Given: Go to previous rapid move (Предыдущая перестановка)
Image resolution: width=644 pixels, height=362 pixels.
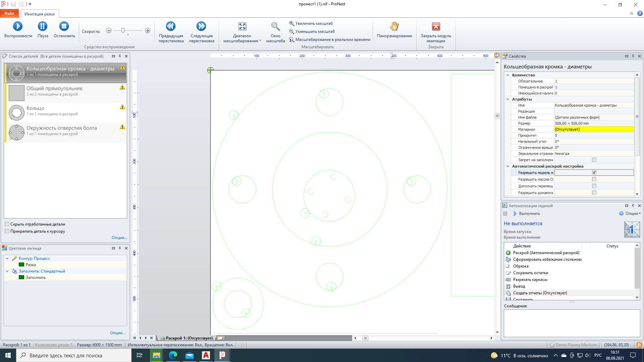Looking at the screenshot, I should click(171, 26).
